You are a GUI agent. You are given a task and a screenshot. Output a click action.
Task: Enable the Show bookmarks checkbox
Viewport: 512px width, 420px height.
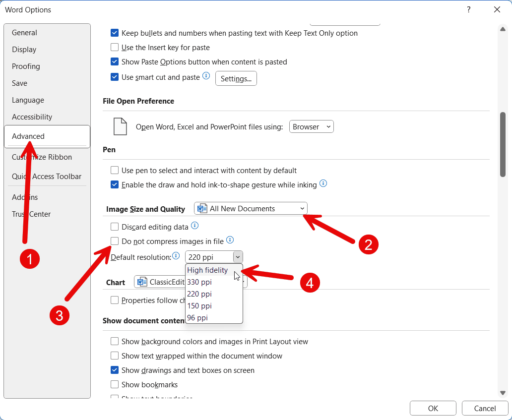pyautogui.click(x=114, y=384)
